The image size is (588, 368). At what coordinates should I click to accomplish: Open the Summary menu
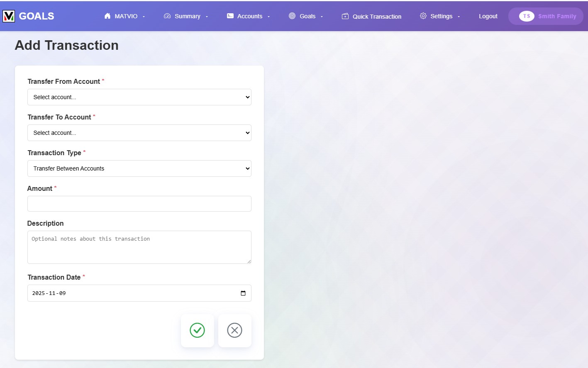pos(187,16)
